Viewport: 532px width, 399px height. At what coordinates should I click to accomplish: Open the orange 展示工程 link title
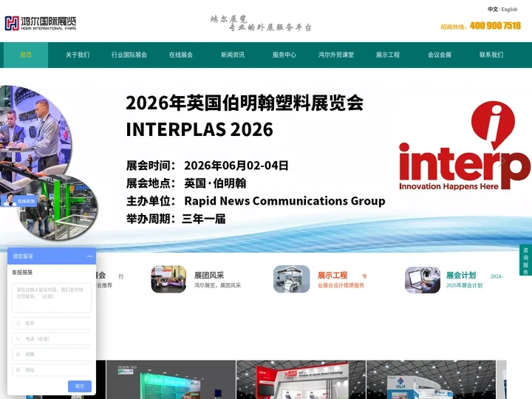coord(332,275)
